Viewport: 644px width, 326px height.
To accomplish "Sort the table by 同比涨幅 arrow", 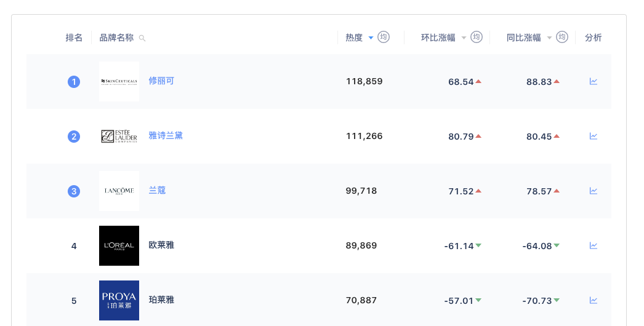I will point(549,38).
